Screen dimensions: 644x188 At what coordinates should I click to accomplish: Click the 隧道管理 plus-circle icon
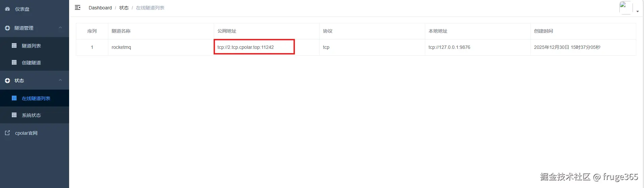(x=7, y=28)
